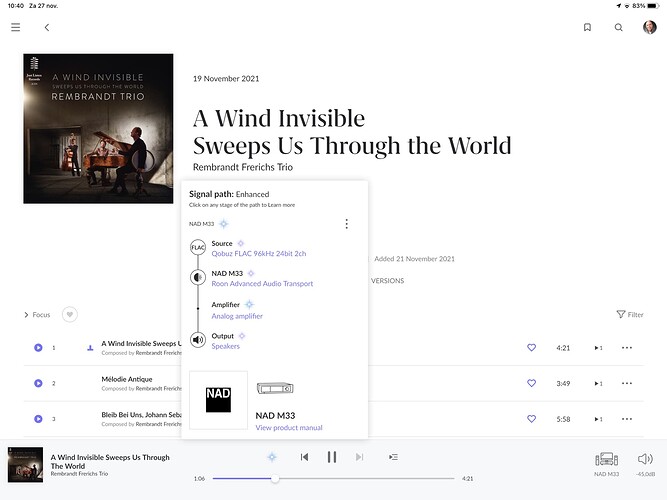The height and width of the screenshot is (500, 667).
Task: Click play count indicator on track 1 row
Action: coord(599,348)
